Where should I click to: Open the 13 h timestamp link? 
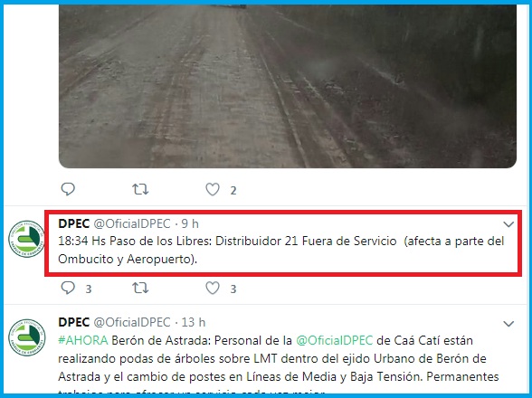tap(194, 322)
